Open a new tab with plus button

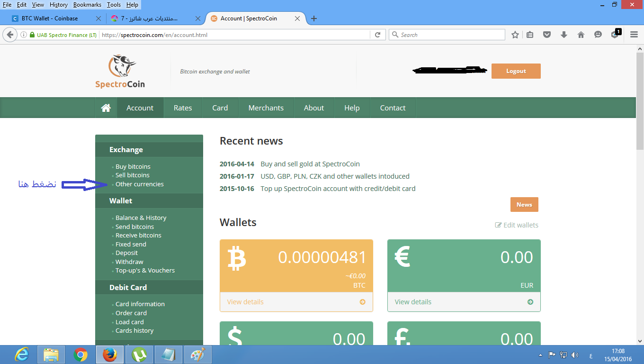click(313, 18)
